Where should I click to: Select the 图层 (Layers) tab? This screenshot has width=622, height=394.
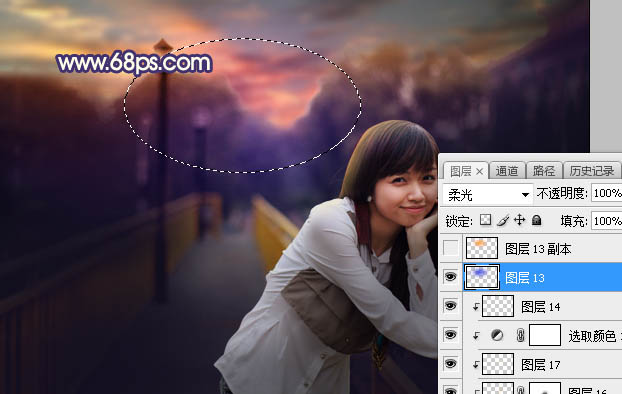(461, 171)
